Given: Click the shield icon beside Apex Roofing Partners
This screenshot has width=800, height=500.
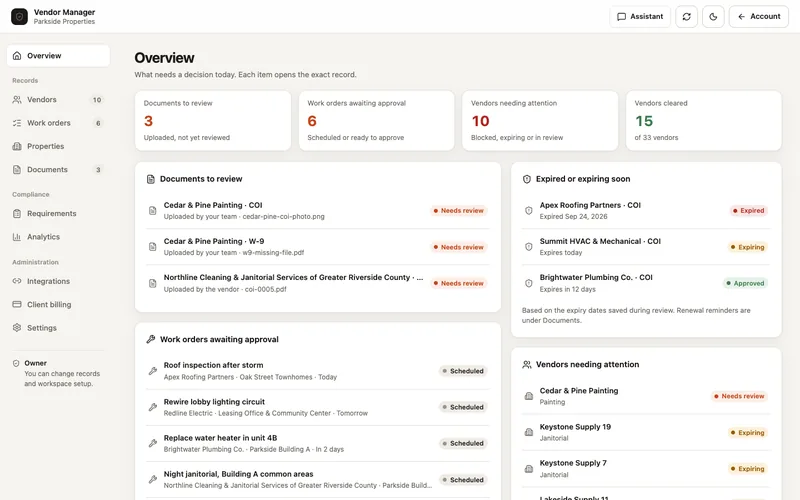Looking at the screenshot, I should pos(529,210).
